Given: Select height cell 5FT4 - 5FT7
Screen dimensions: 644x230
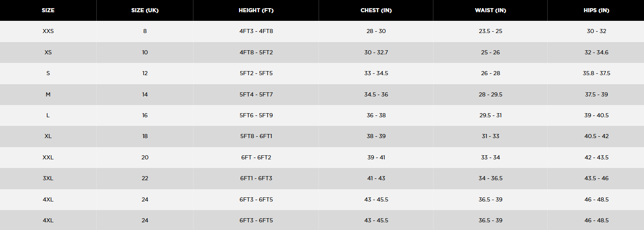Looking at the screenshot, I should pos(256,95).
